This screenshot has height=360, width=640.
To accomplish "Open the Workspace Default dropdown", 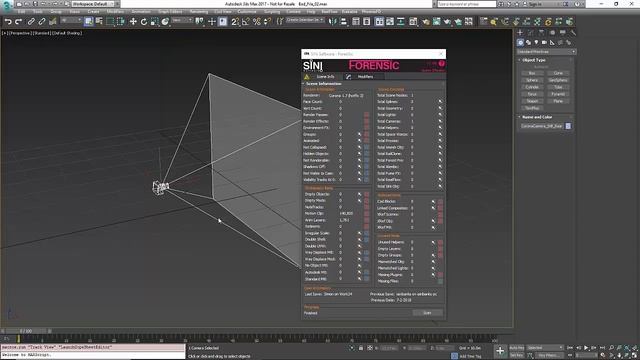I will coord(93,4).
